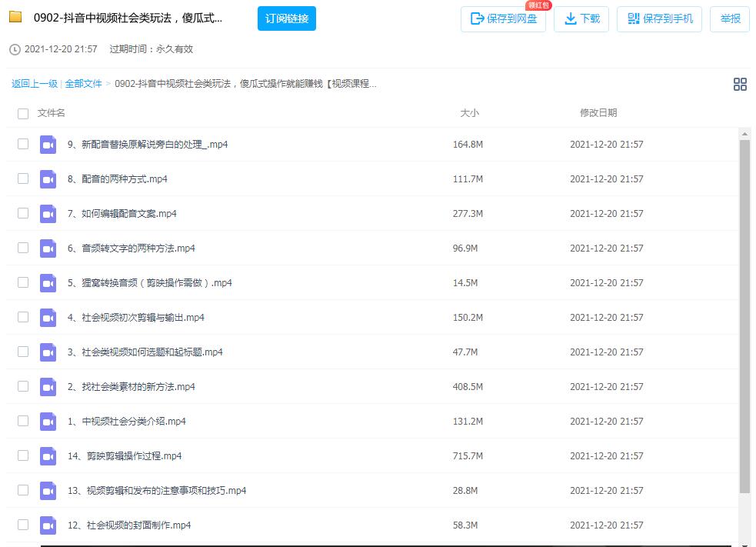Screen dimensions: 756x547
Task: Check the box for 2、找社会类素材的新方法.mp4
Action: pos(22,386)
